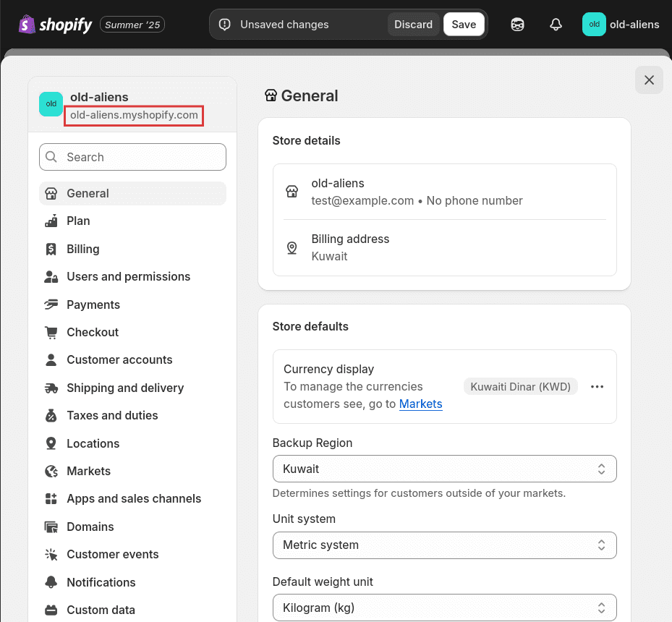
Task: Click the Custom data icon
Action: [x=51, y=610]
